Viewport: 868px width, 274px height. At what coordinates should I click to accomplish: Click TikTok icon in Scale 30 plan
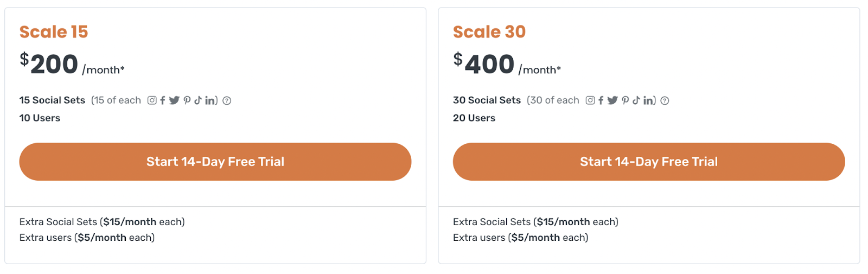(x=636, y=100)
